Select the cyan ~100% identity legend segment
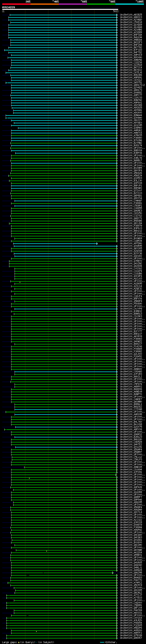146x644 pixels. click(x=130, y=4)
